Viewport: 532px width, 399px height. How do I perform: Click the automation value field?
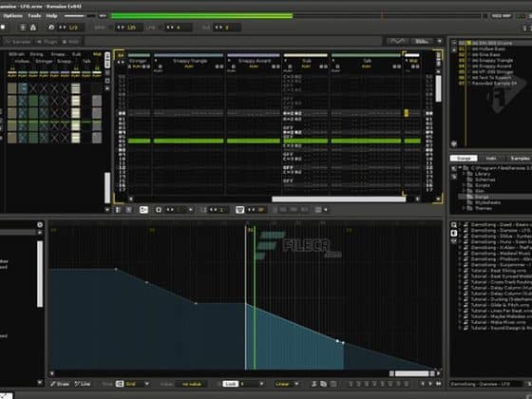[192, 384]
